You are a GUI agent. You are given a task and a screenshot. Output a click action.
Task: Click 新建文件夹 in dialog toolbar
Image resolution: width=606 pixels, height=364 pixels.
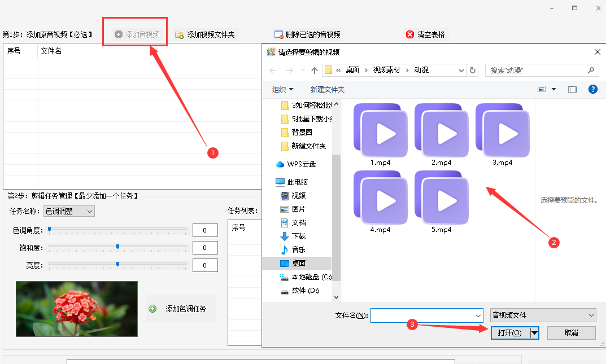328,90
